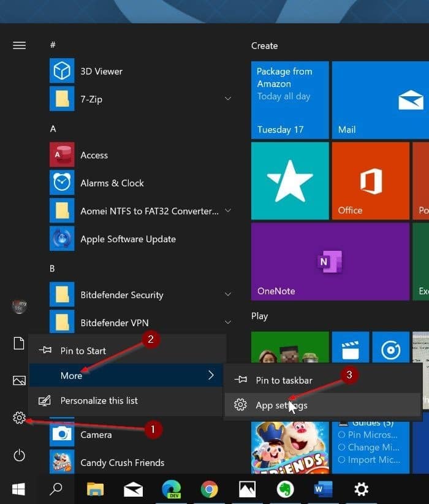Viewport: 429px width, 504px height.
Task: Open the Camera app icon
Action: click(x=62, y=434)
